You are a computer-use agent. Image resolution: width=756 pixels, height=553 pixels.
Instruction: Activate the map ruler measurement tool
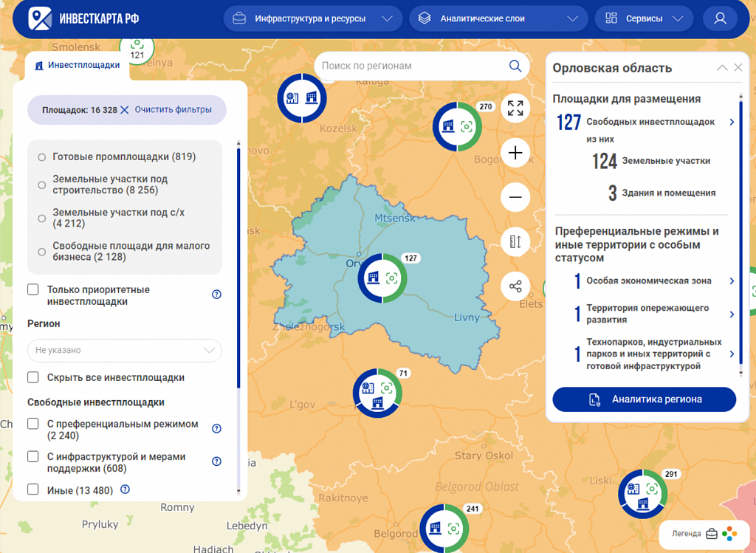(515, 241)
